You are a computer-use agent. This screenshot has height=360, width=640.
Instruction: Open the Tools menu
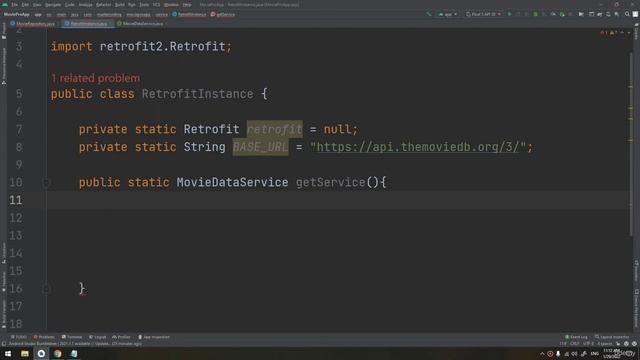tap(144, 4)
